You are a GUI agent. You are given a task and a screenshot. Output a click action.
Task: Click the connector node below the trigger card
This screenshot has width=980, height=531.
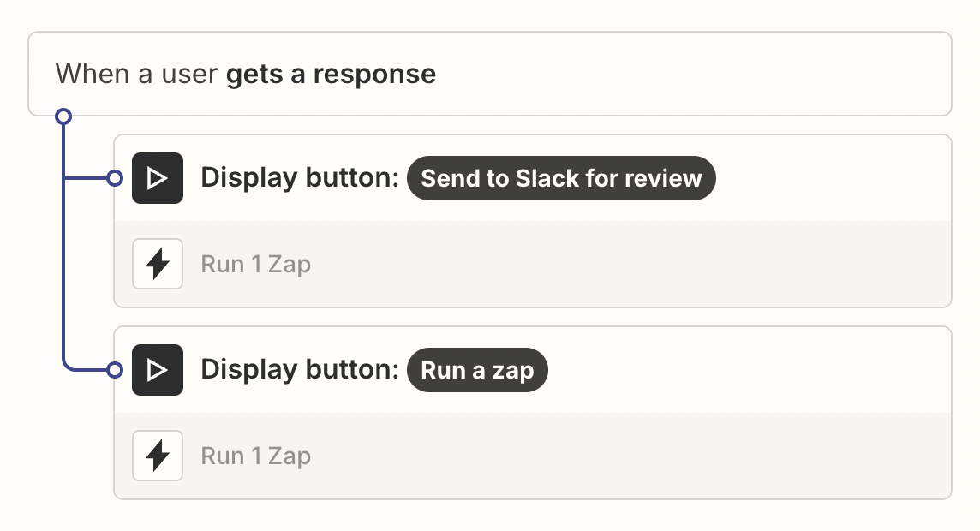[x=63, y=115]
